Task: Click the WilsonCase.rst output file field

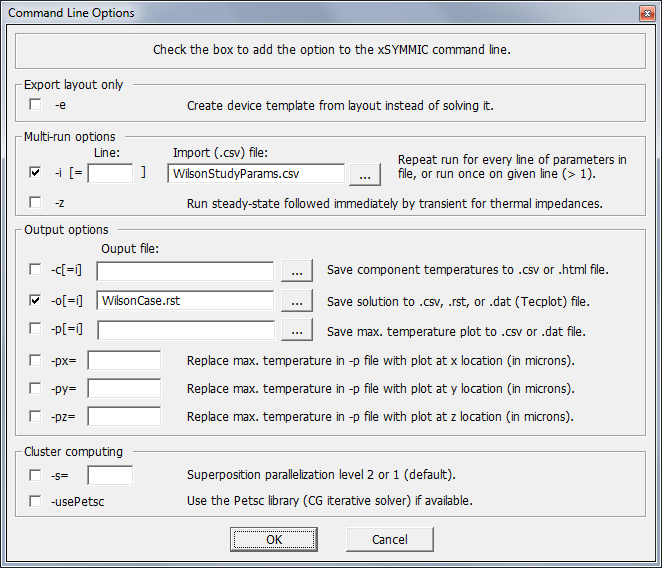Action: point(185,301)
